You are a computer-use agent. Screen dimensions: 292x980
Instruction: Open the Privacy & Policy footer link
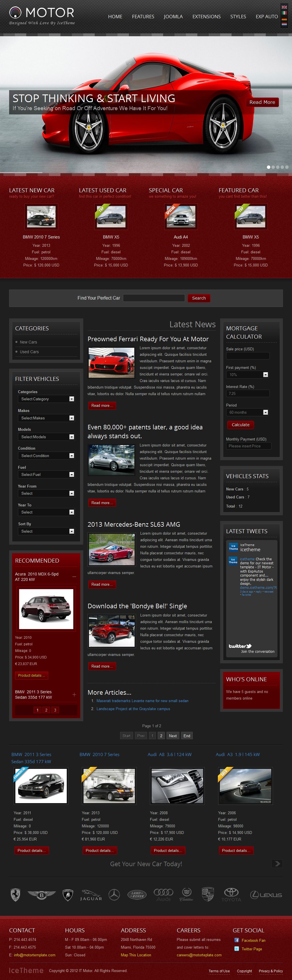point(271,971)
